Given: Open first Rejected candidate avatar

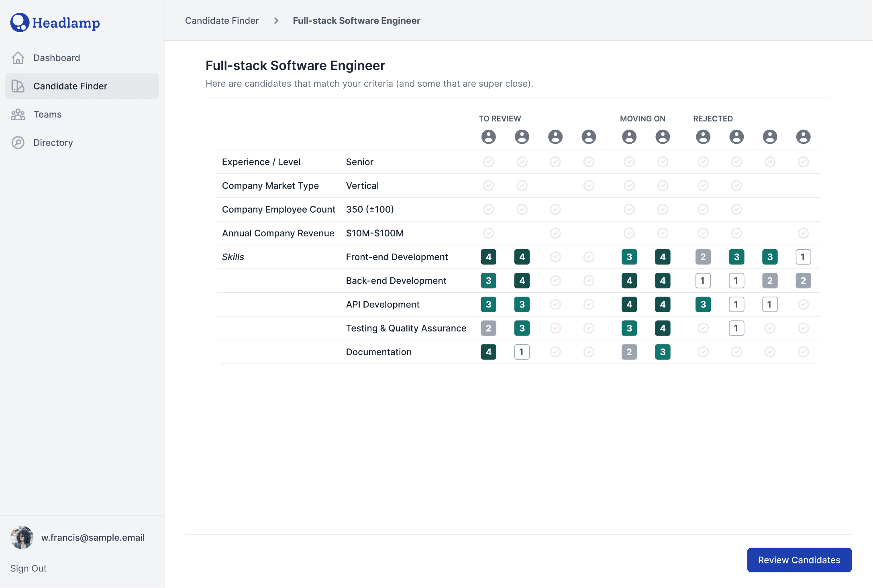Looking at the screenshot, I should pos(703,137).
